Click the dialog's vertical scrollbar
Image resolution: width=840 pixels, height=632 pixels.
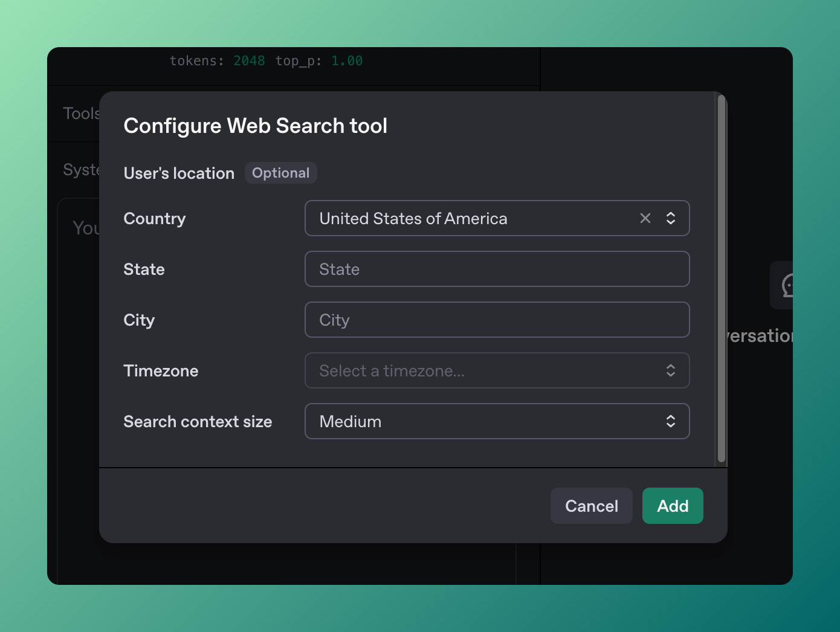(721, 279)
